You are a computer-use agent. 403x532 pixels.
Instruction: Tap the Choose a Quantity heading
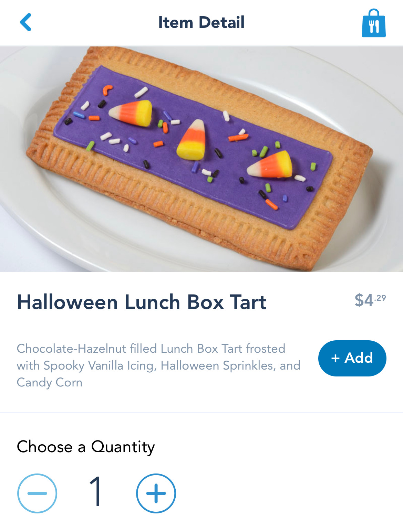(x=86, y=447)
